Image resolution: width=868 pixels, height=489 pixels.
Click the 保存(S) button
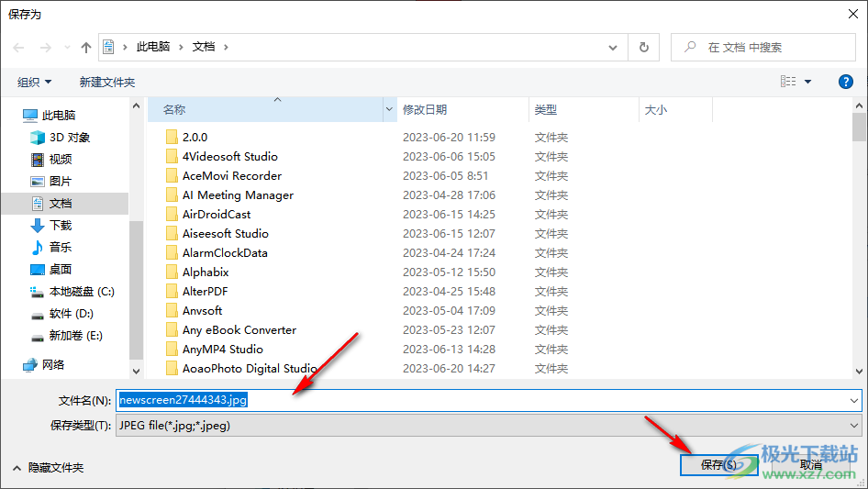pos(718,464)
